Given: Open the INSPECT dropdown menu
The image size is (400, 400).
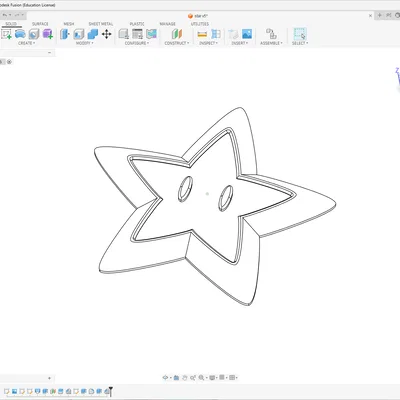Looking at the screenshot, I should click(x=208, y=43).
